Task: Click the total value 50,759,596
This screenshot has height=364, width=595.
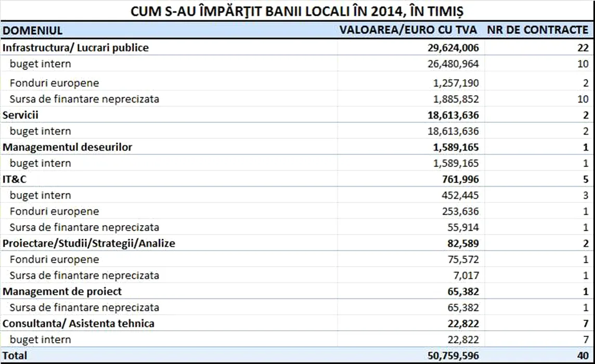Action: (x=448, y=356)
